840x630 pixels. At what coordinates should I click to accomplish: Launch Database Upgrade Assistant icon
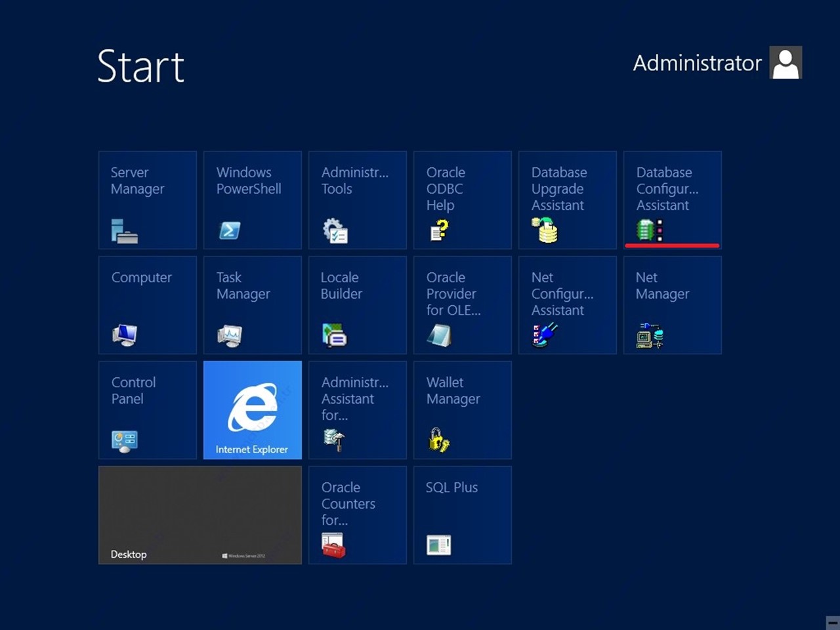(545, 230)
